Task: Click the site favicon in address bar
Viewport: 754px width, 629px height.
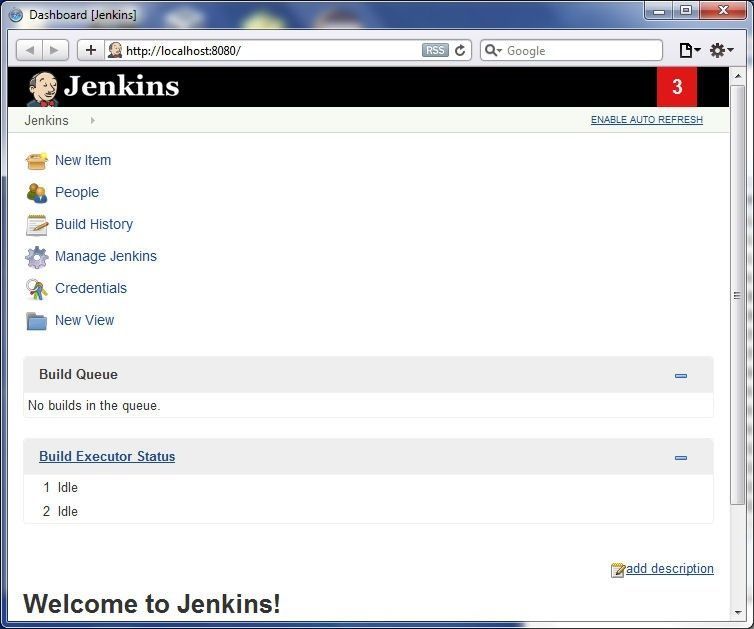Action: pyautogui.click(x=114, y=50)
